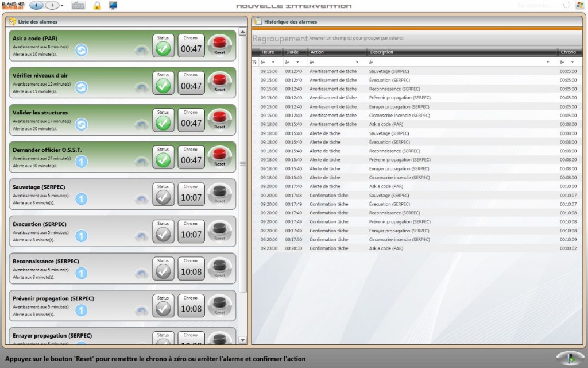
Task: Click the blue '1' icon for Sauvetage (SERPEC)
Action: click(x=82, y=199)
